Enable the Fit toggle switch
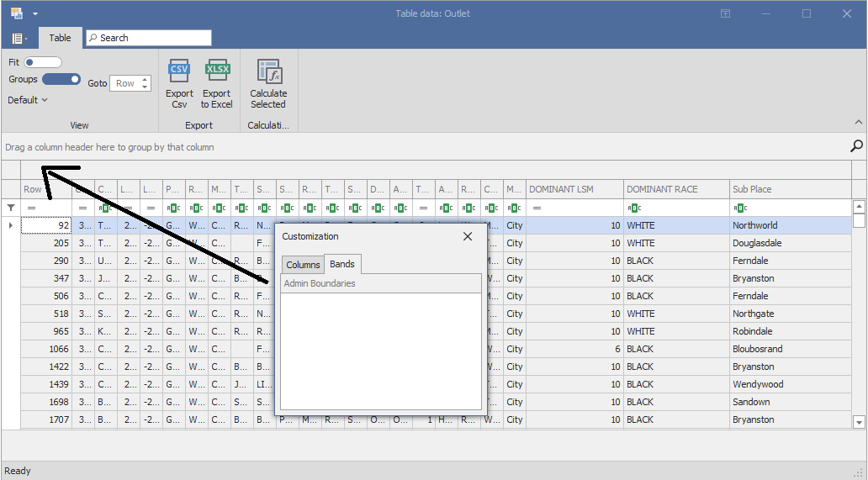868x480 pixels. click(x=43, y=62)
